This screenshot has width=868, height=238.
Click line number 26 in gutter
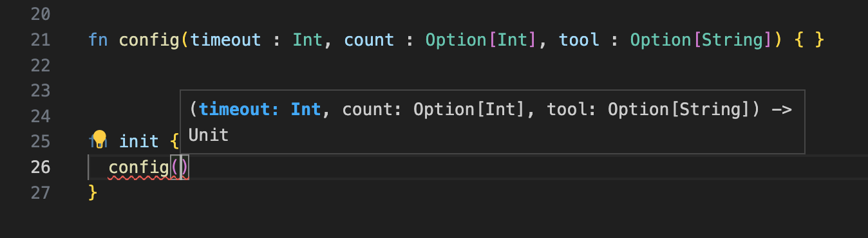click(x=41, y=167)
